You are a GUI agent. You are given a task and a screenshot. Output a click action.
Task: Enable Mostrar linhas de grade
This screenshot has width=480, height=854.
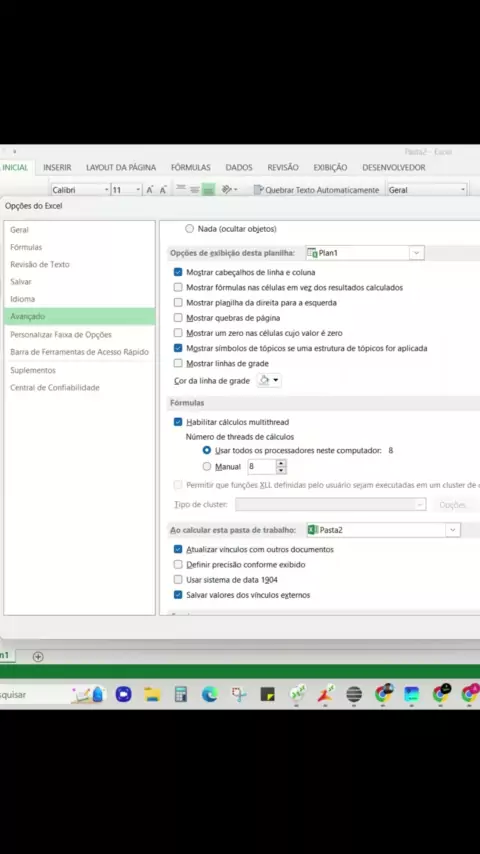178,363
